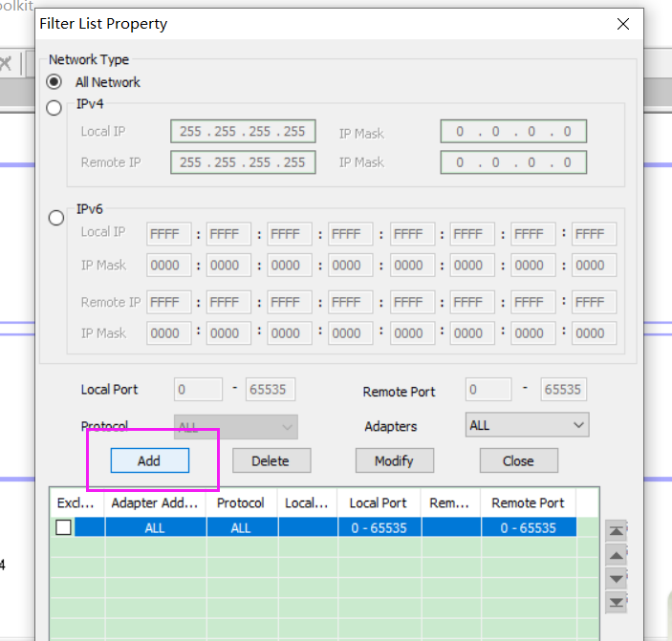This screenshot has height=641, width=672.
Task: Click the Remote Port column header
Action: point(528,502)
